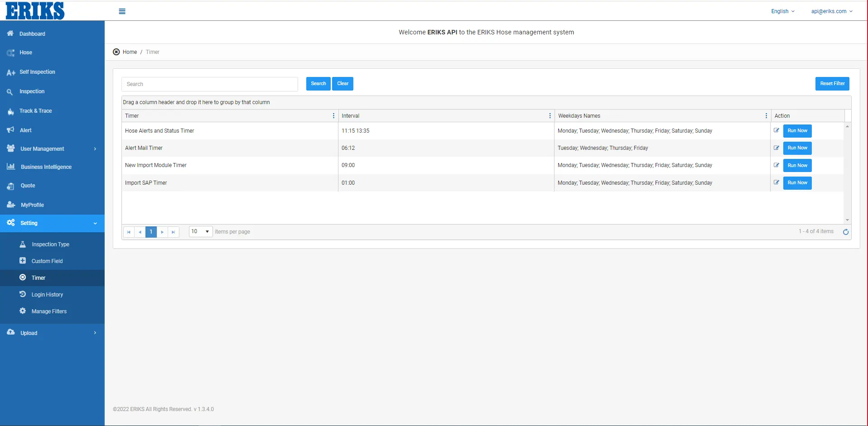This screenshot has width=868, height=426.
Task: Open the api@eriks.com account dropdown
Action: pos(832,11)
